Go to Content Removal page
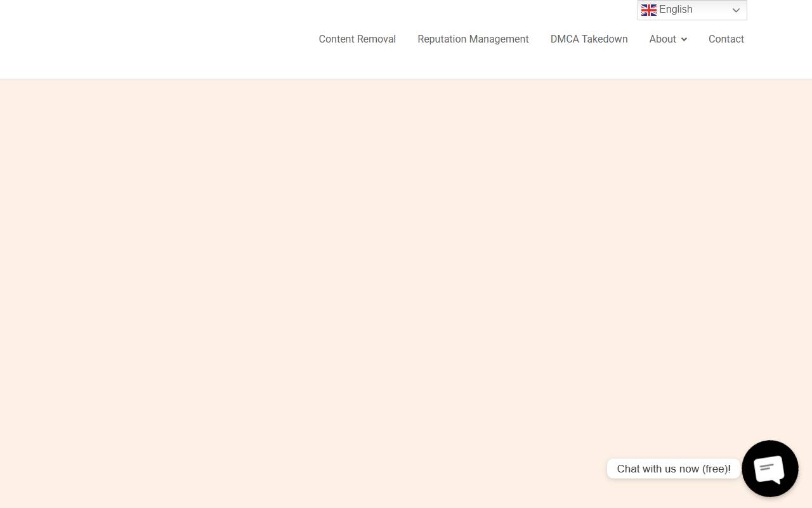The height and width of the screenshot is (508, 812). [x=357, y=39]
